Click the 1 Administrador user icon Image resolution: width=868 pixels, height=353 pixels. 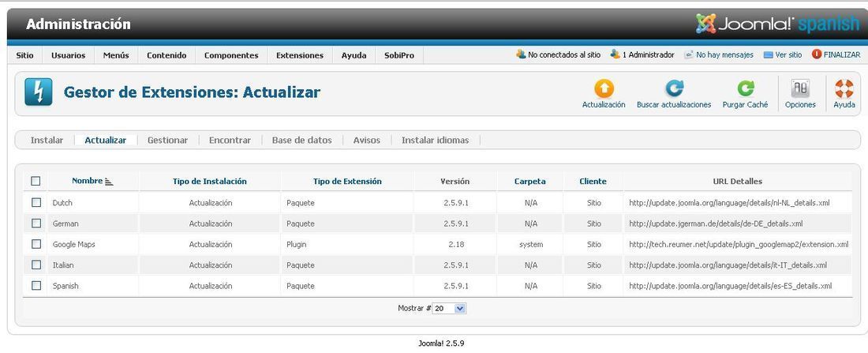tap(615, 54)
